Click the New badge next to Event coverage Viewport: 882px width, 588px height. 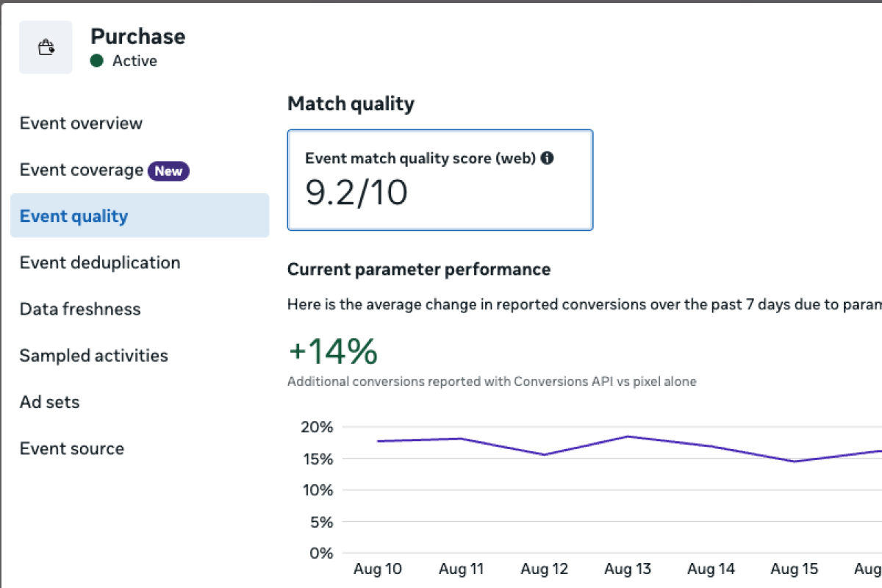tap(168, 171)
